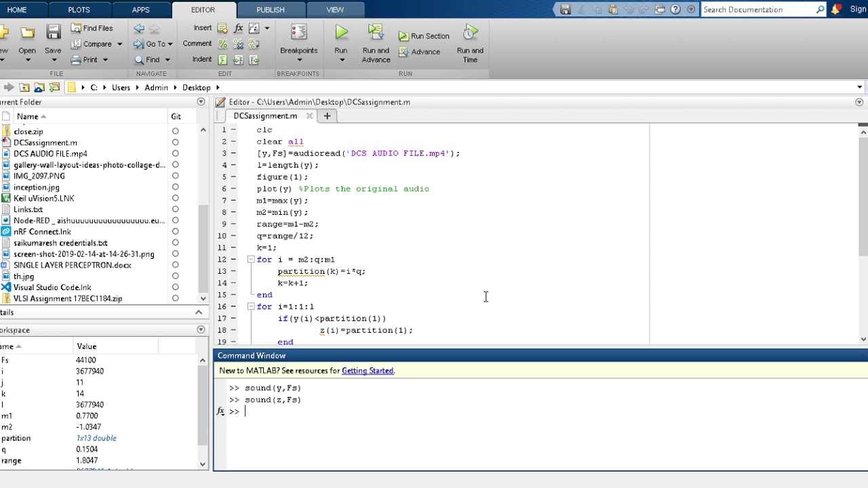Click the Git status circle for DCSassignment.m
The height and width of the screenshot is (488, 868).
coord(176,142)
